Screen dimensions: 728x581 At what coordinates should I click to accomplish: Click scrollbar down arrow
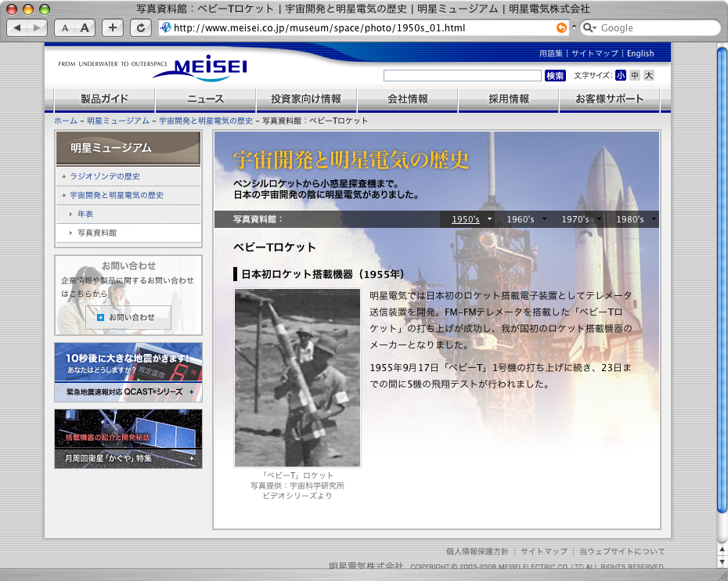[x=722, y=562]
